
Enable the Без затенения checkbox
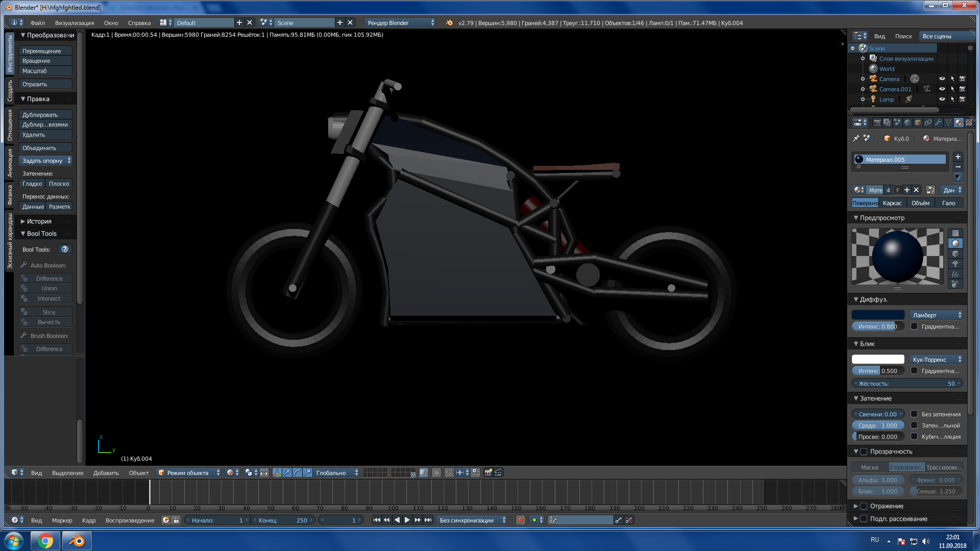click(914, 414)
